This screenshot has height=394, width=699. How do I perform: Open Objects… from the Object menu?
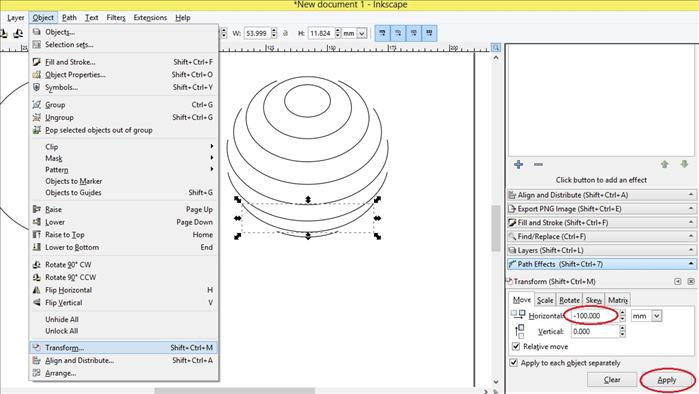124,32
